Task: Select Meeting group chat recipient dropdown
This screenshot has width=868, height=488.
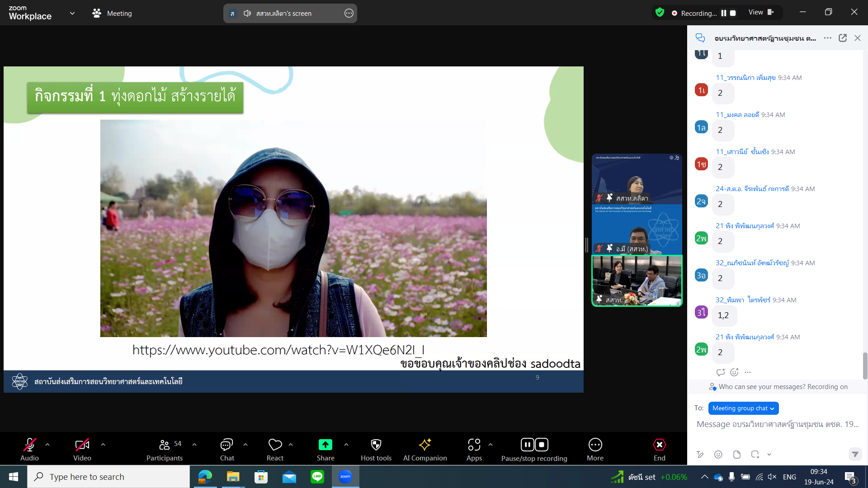Action: click(743, 408)
